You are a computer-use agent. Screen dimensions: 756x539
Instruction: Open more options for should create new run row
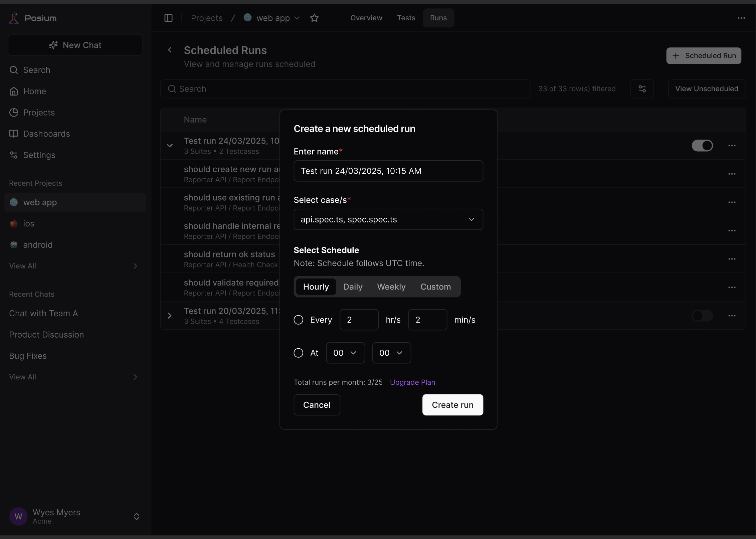coord(732,174)
